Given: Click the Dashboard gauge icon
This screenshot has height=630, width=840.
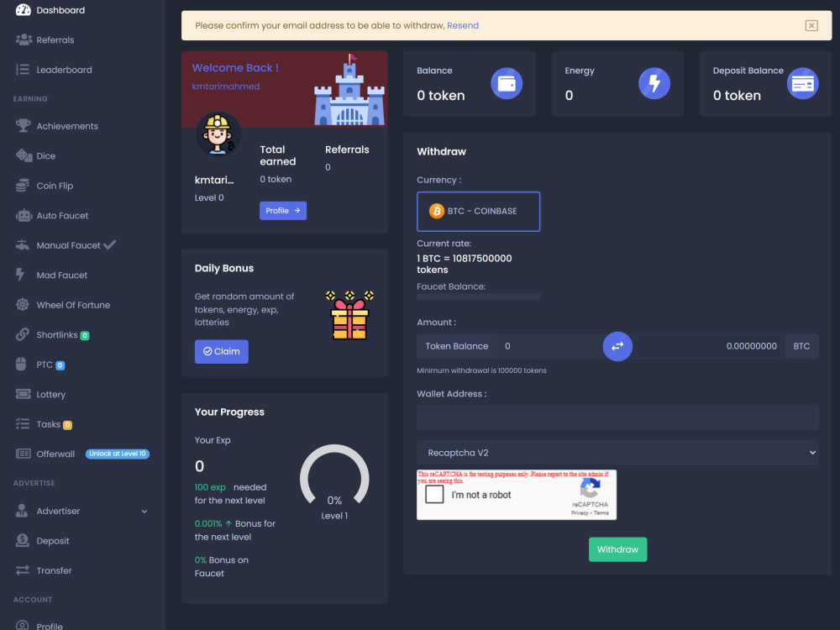Looking at the screenshot, I should [x=23, y=9].
